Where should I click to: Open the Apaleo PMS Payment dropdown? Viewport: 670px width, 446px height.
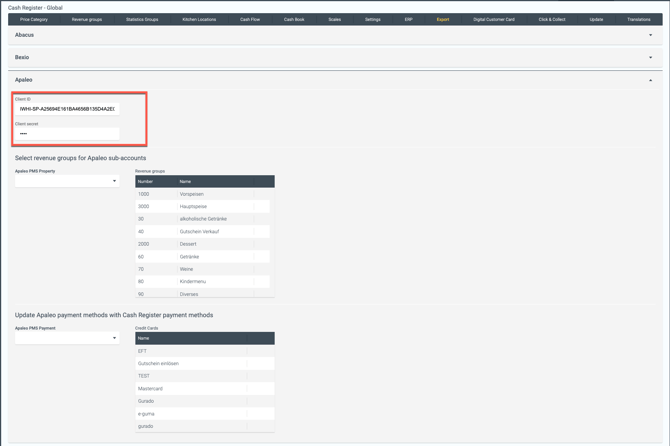(x=67, y=338)
